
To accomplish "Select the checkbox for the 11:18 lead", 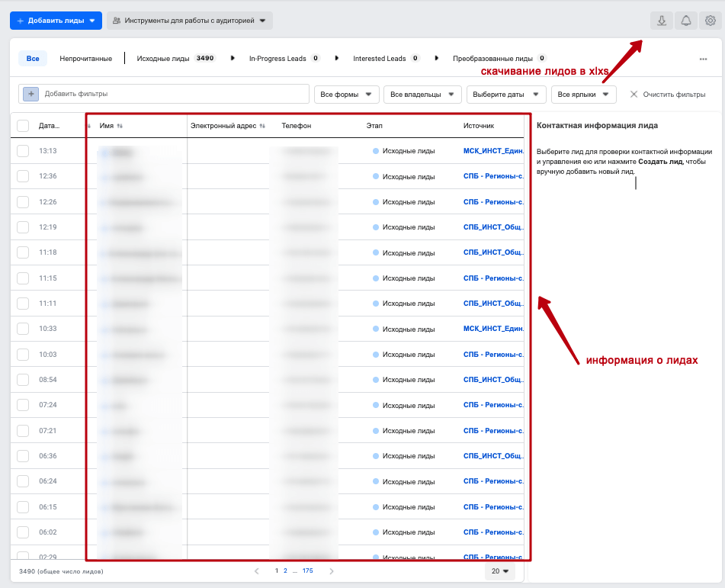I will tap(23, 252).
